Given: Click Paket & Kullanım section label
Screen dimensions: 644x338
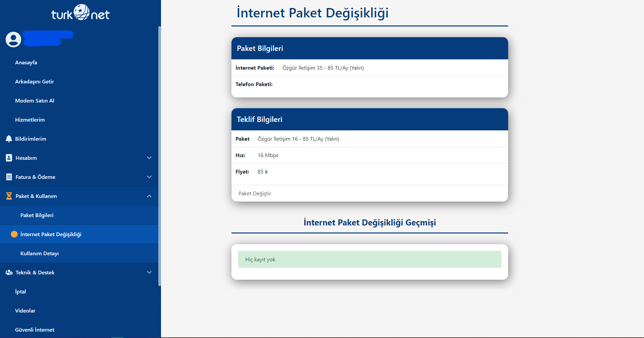Looking at the screenshot, I should (36, 196).
